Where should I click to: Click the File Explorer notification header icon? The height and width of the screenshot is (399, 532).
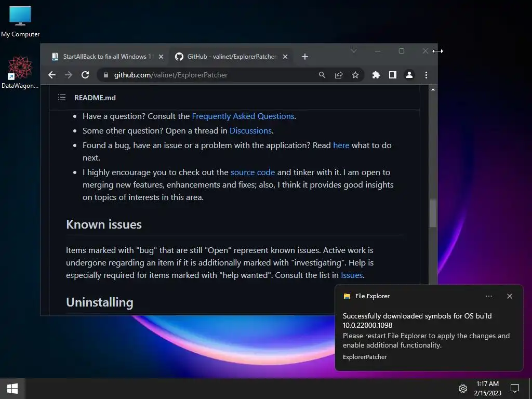(x=347, y=296)
